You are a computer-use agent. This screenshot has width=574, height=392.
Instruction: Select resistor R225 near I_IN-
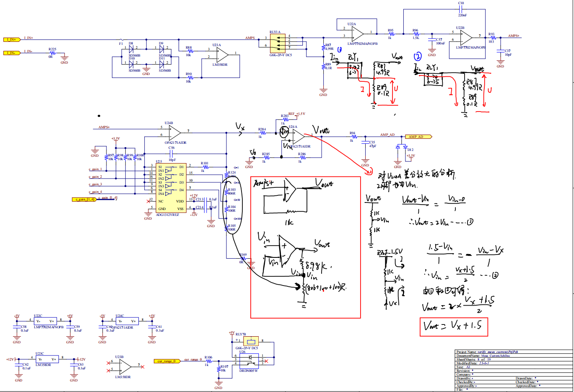click(x=52, y=53)
